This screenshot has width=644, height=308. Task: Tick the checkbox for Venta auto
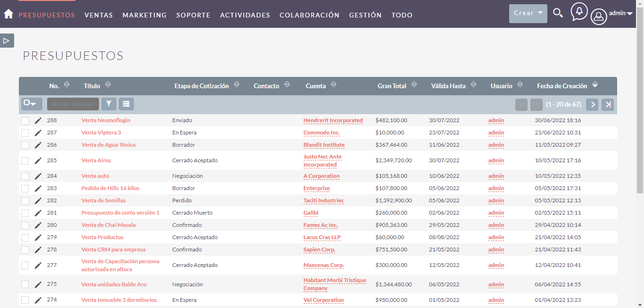[x=25, y=176]
